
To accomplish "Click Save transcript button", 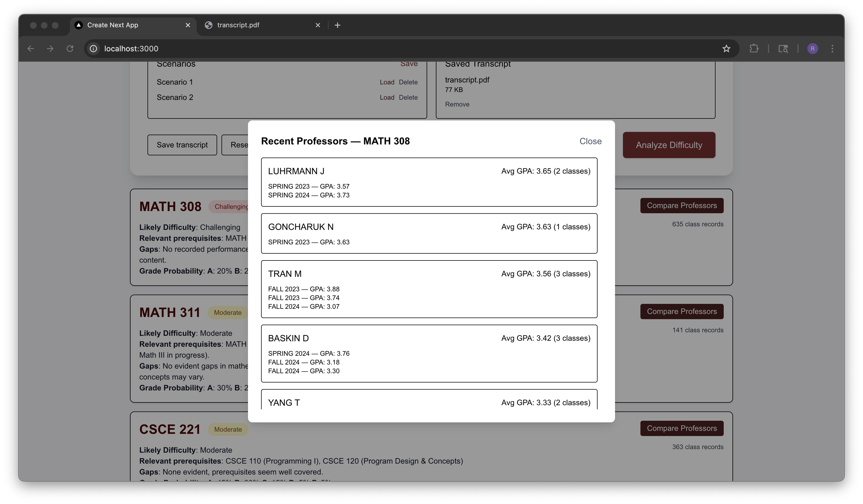I will click(x=182, y=145).
